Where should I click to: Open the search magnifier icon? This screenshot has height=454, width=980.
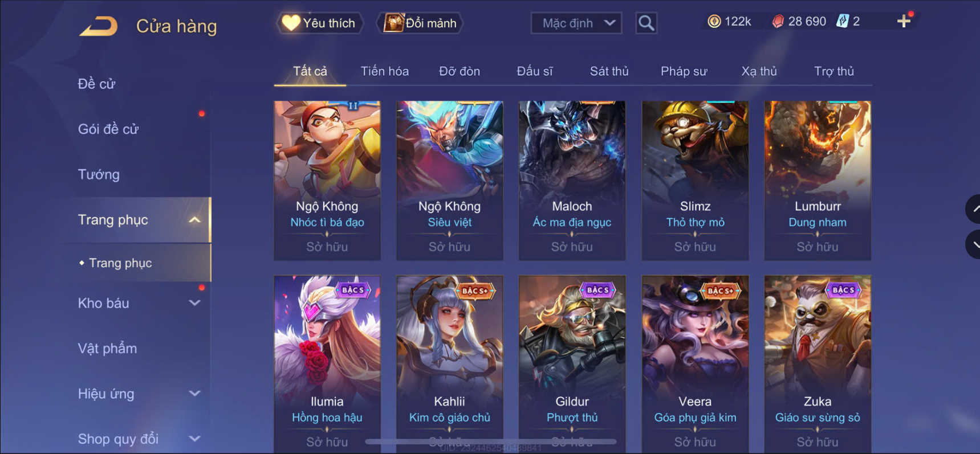coord(646,23)
